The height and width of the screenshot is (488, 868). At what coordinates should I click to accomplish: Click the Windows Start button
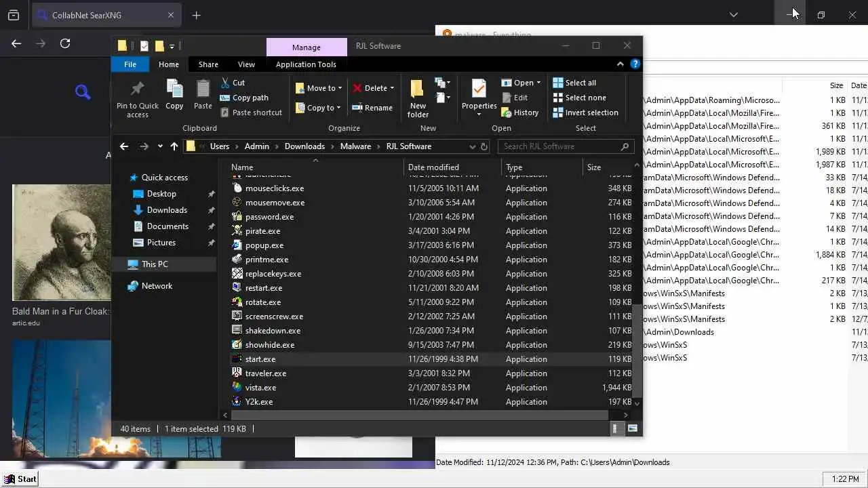click(20, 479)
